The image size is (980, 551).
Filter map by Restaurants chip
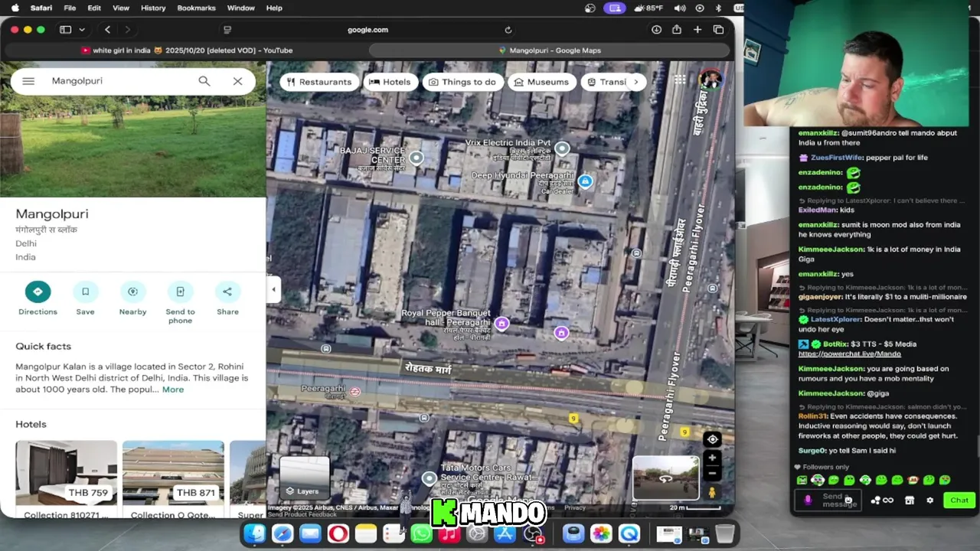(x=319, y=82)
